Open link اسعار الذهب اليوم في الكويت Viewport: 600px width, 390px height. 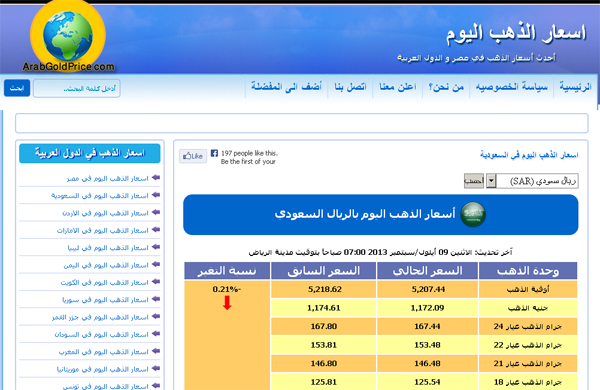[104, 282]
